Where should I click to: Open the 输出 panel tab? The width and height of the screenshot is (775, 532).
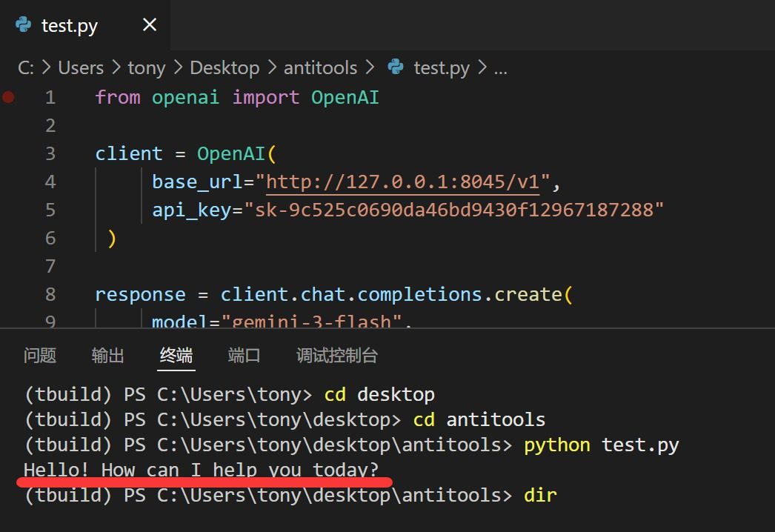point(107,356)
